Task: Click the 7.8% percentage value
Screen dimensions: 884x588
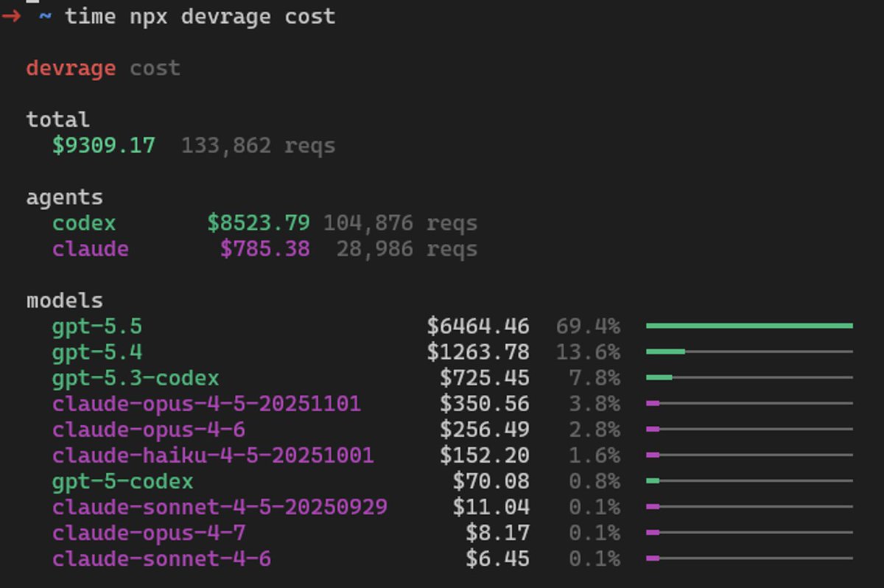Action: pyautogui.click(x=594, y=378)
